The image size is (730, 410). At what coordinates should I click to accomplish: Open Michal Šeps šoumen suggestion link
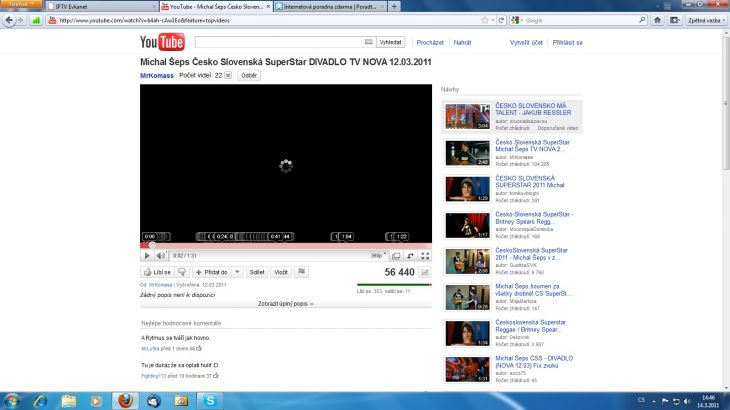pyautogui.click(x=533, y=290)
